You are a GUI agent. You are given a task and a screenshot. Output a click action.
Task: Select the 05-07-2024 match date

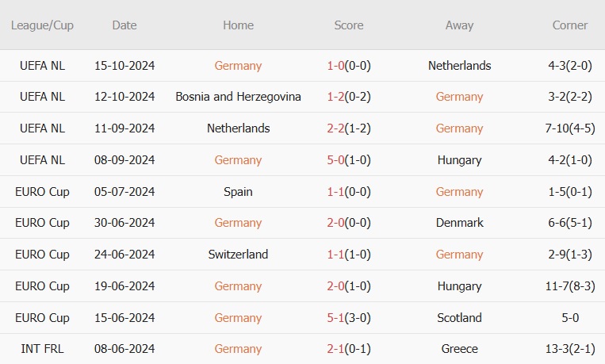pos(124,192)
